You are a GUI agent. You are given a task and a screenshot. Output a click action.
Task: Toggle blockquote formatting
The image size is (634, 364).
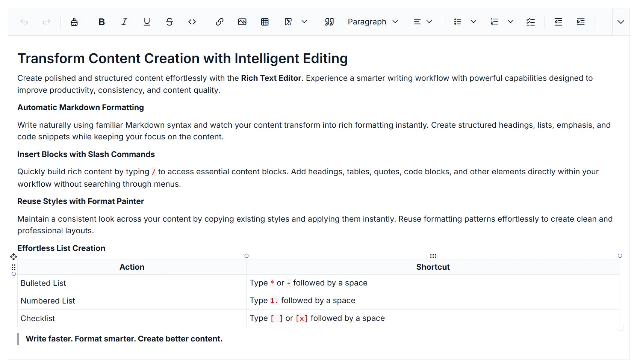click(x=330, y=22)
